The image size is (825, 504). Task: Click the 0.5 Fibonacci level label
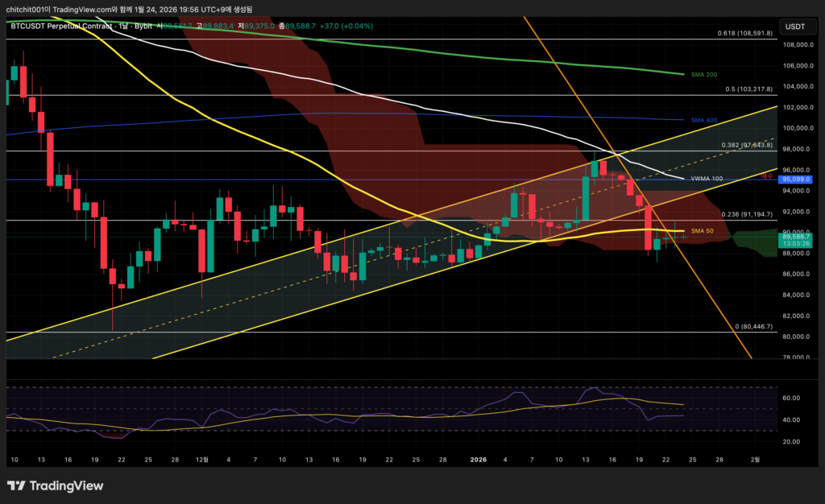[x=748, y=89]
